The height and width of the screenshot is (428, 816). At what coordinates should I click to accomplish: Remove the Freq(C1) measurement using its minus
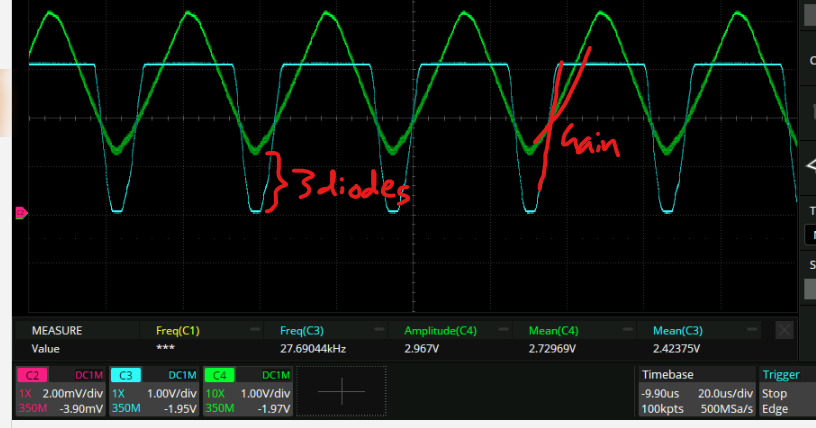[x=255, y=330]
